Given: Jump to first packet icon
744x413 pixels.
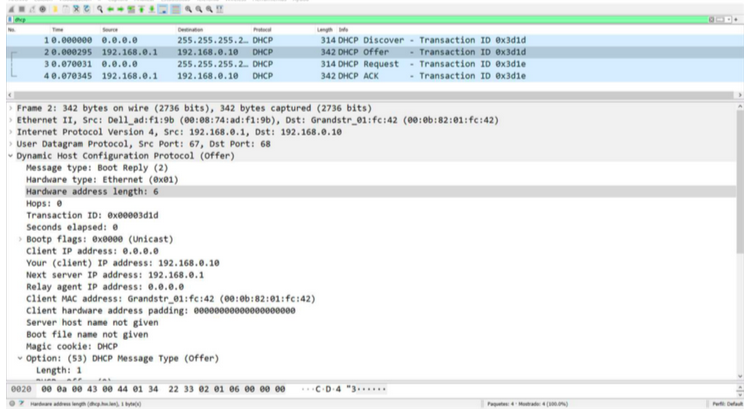Looking at the screenshot, I should [x=141, y=9].
